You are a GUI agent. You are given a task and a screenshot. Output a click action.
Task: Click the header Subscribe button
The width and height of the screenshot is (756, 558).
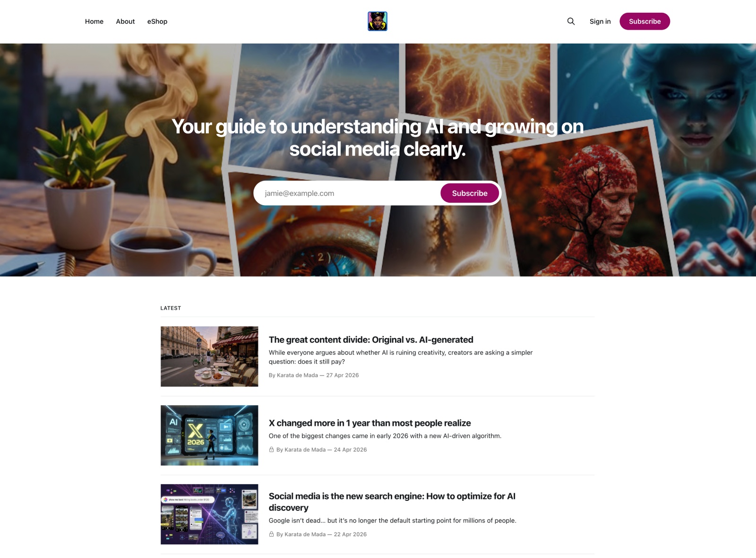[x=644, y=21]
